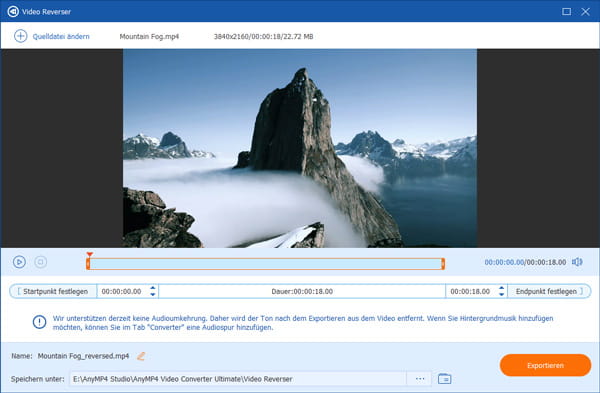
Task: Decrease the end time with down arrow
Action: 501,295
